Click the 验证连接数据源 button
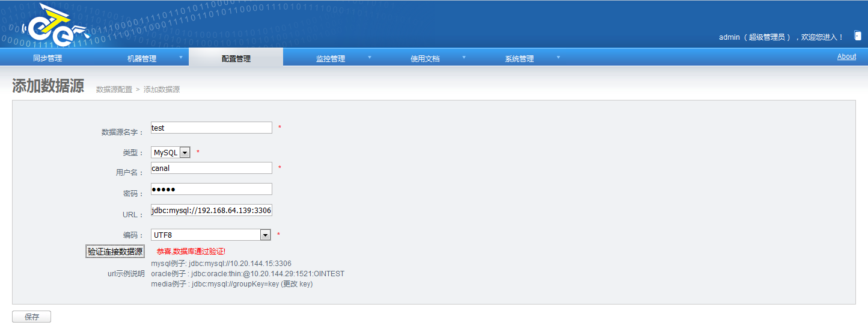 click(115, 252)
